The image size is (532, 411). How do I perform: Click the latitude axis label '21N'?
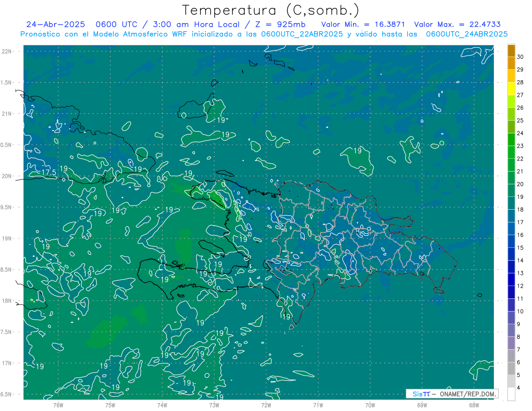tap(7, 114)
